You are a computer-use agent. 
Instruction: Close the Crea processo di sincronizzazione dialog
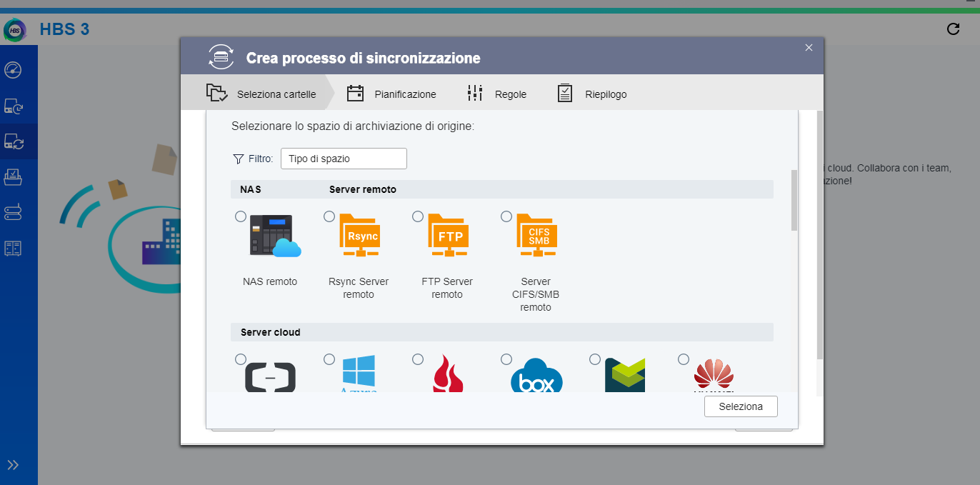pyautogui.click(x=809, y=48)
